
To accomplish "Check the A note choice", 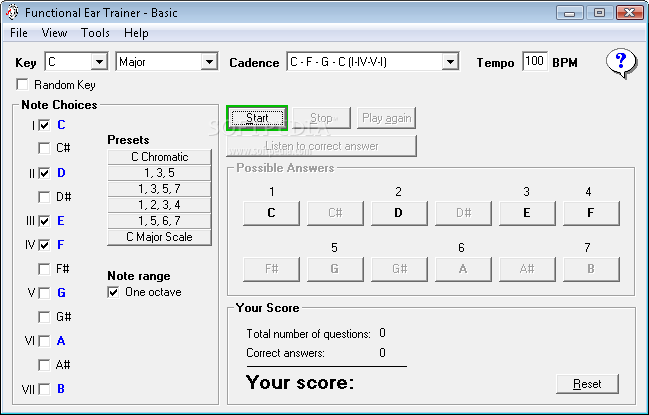I will [44, 341].
